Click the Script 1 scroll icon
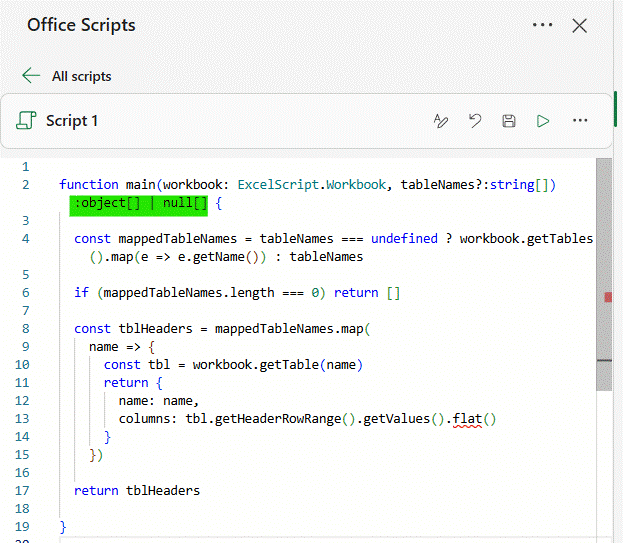Image resolution: width=623 pixels, height=543 pixels. (x=26, y=120)
